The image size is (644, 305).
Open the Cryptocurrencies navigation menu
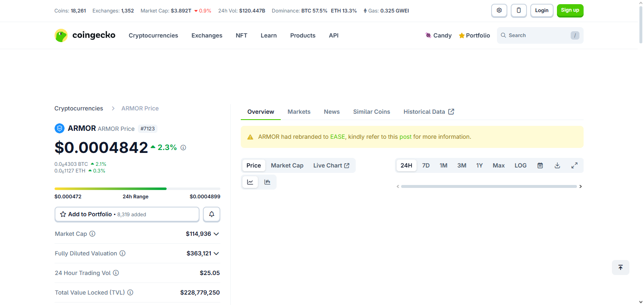[x=153, y=35]
